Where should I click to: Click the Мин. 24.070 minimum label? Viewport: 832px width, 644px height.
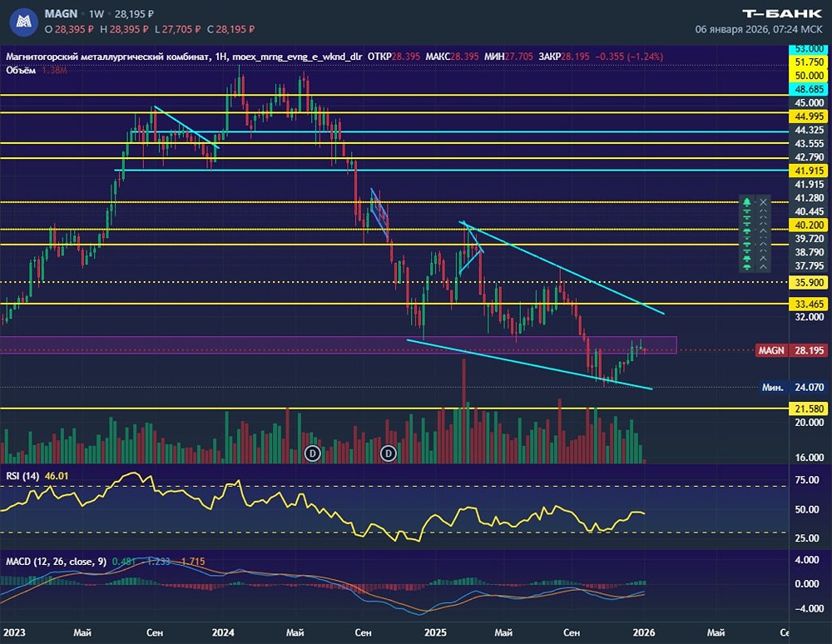coord(793,387)
